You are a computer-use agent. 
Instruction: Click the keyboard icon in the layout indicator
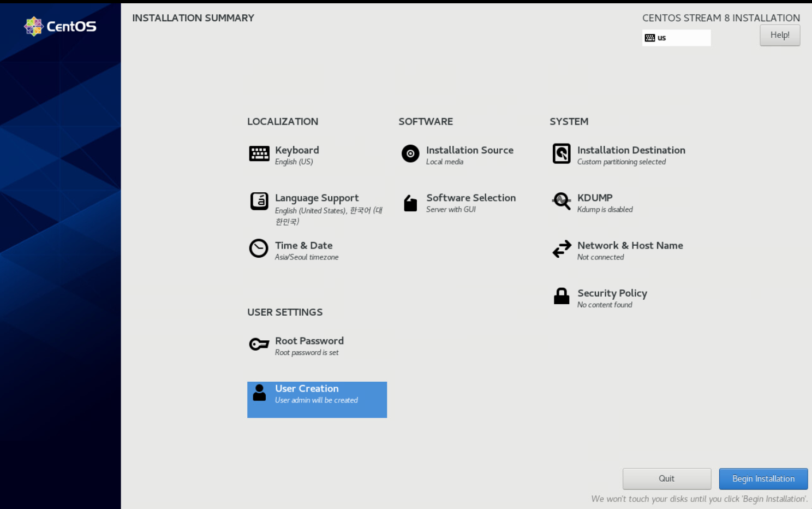coord(650,38)
